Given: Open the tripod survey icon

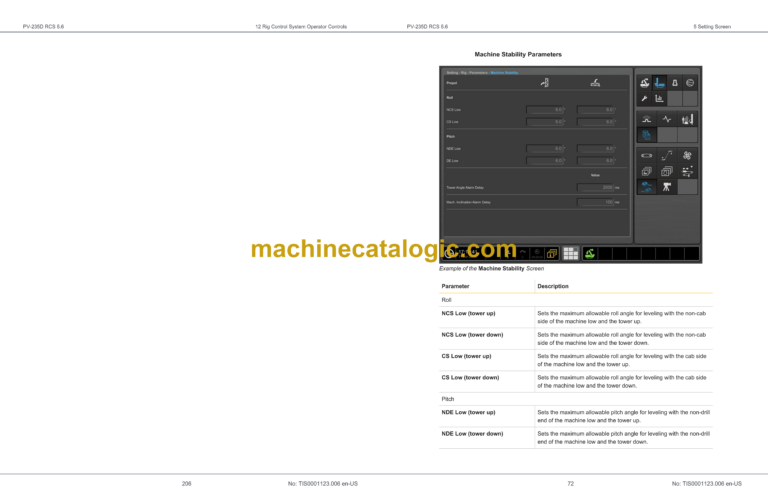Looking at the screenshot, I should coord(667,187).
